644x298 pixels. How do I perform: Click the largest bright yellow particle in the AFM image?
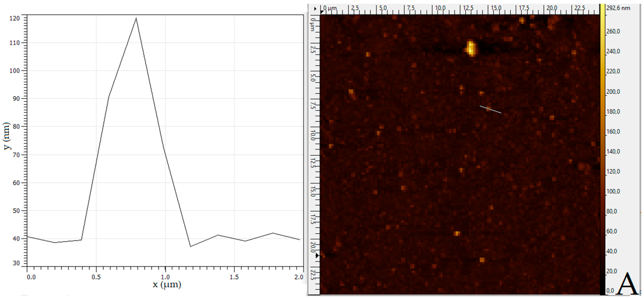471,48
